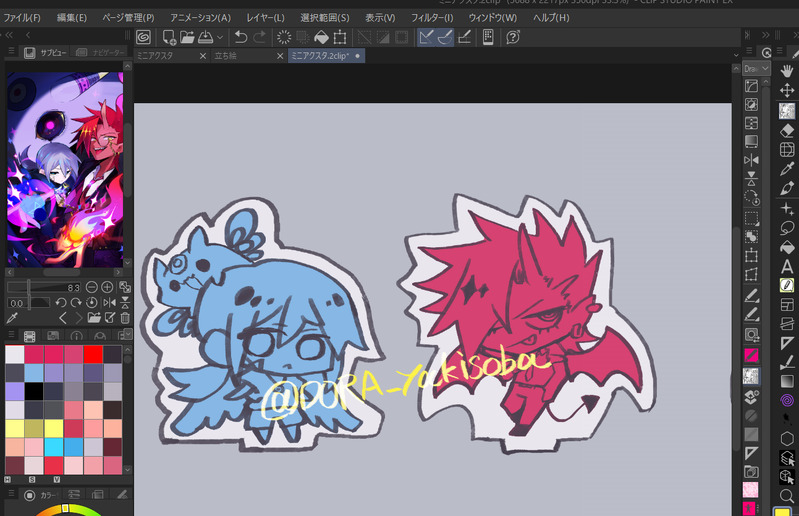
Task: Expand canvas tab list dropdown arrow
Action: point(736,55)
